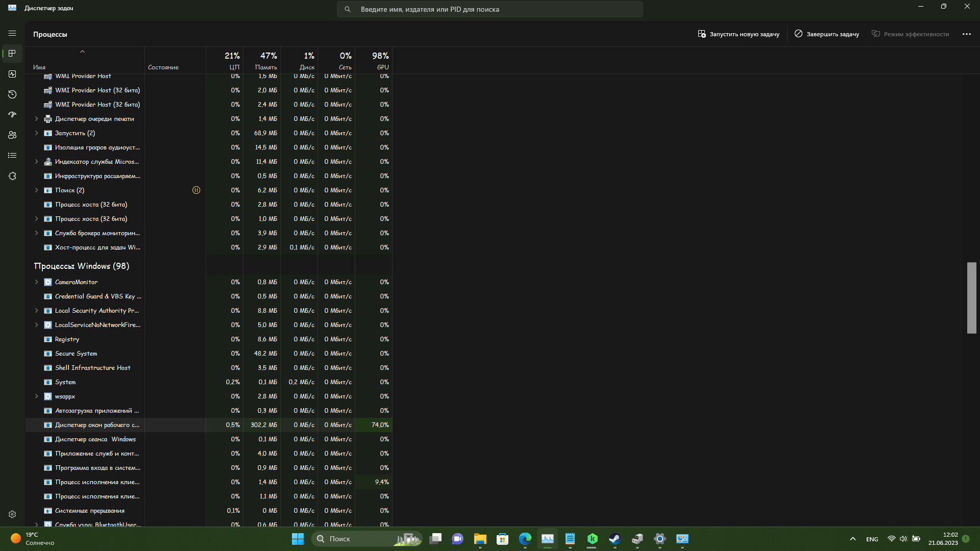Sort by Имя column header
980x551 pixels.
tap(85, 60)
